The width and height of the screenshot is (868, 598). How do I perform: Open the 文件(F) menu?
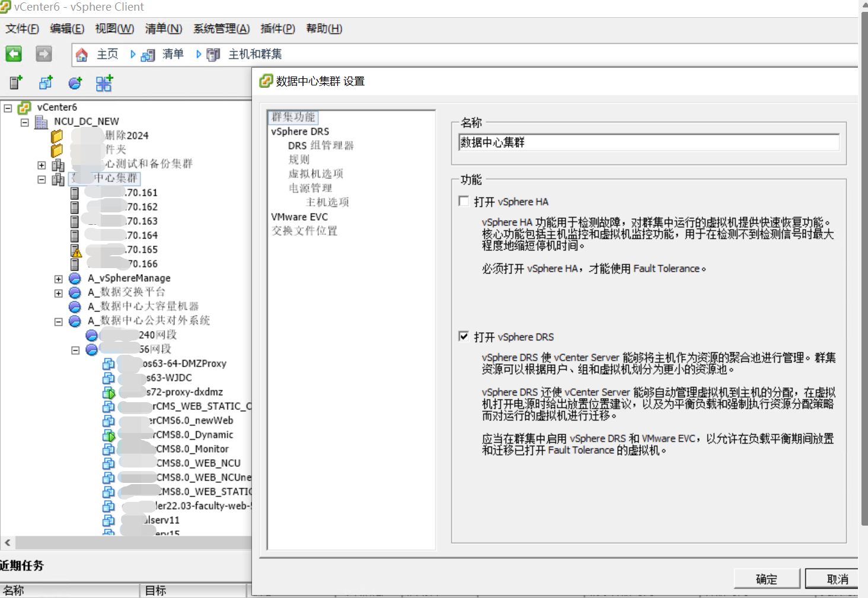(21, 28)
